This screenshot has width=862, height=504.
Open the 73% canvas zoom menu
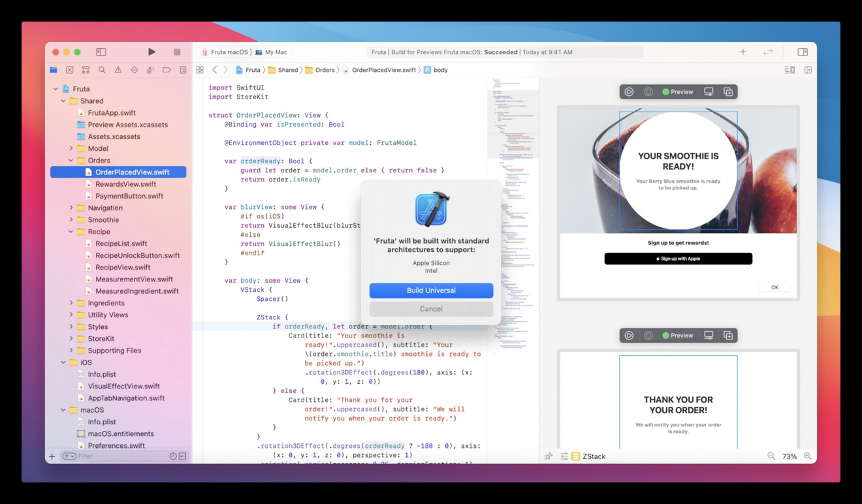pyautogui.click(x=790, y=456)
